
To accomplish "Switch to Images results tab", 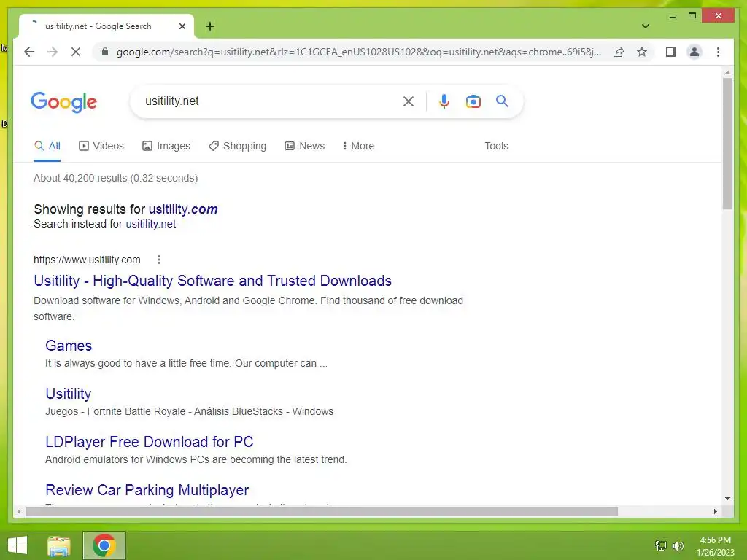I will (166, 146).
